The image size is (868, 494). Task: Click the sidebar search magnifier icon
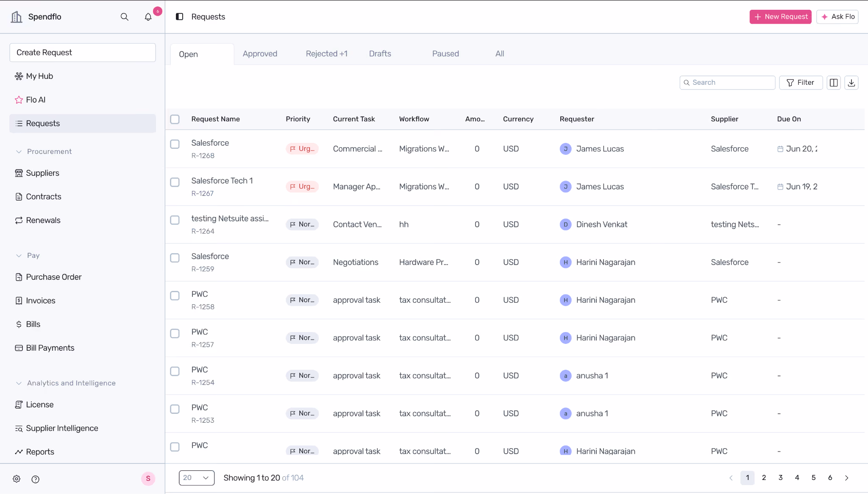pyautogui.click(x=124, y=17)
